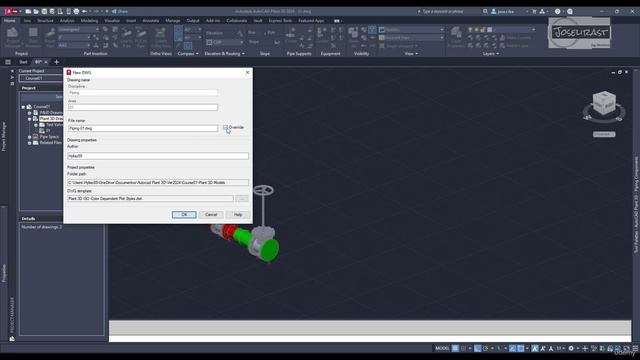Expand the Compass panel dropdown

pyautogui.click(x=188, y=53)
